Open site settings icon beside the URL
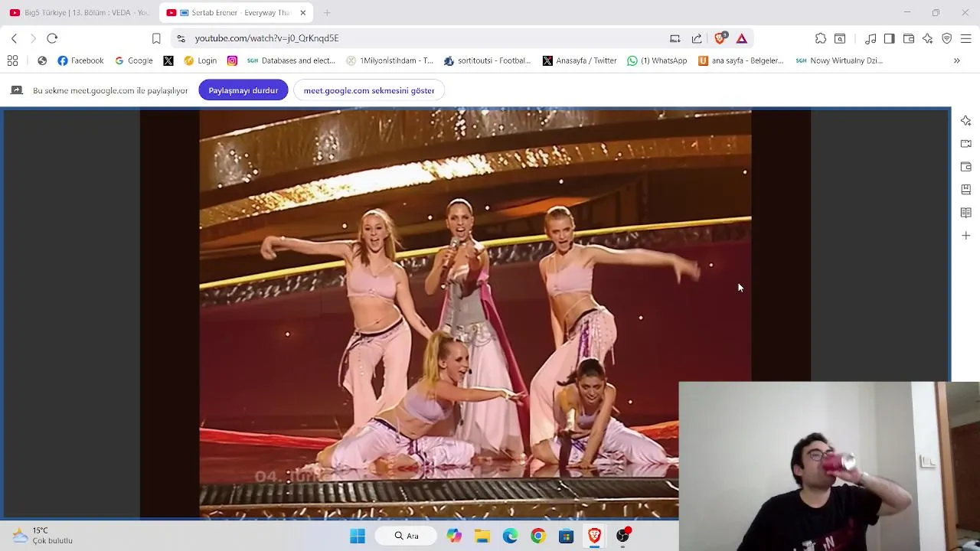The width and height of the screenshot is (980, 551). click(x=181, y=38)
